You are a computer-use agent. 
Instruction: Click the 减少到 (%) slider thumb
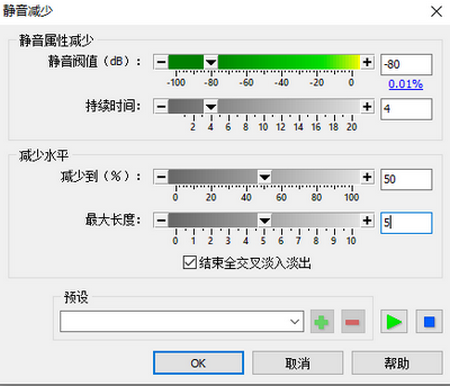(x=265, y=177)
